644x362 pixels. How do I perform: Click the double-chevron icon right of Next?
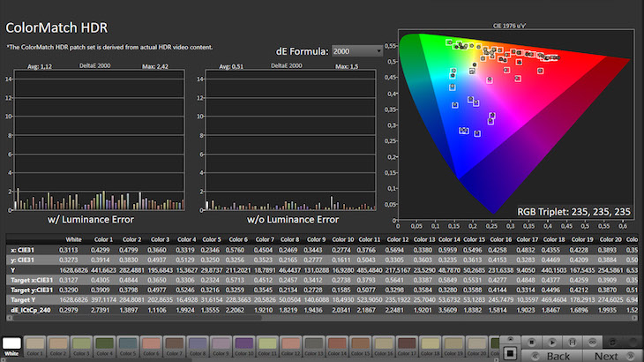click(631, 356)
